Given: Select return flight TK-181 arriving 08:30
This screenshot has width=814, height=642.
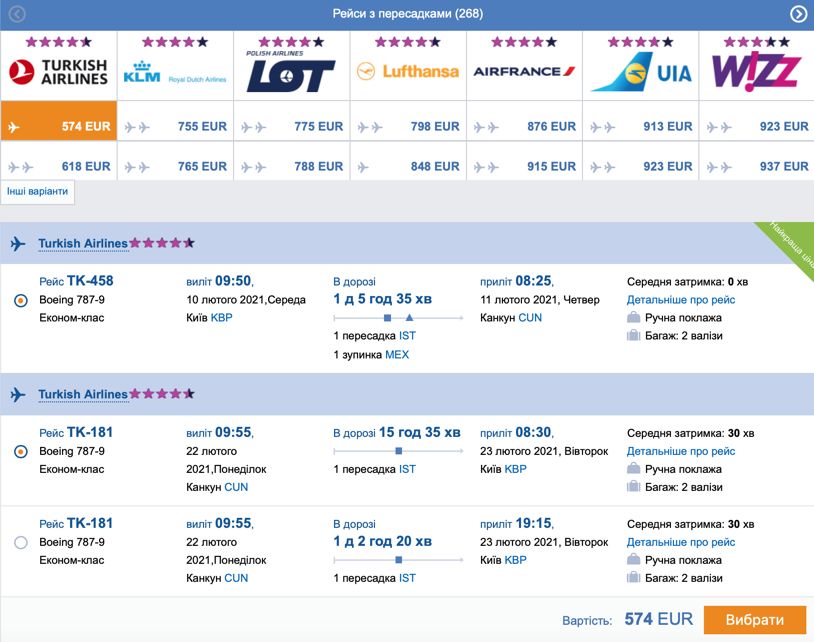Looking at the screenshot, I should point(21,452).
